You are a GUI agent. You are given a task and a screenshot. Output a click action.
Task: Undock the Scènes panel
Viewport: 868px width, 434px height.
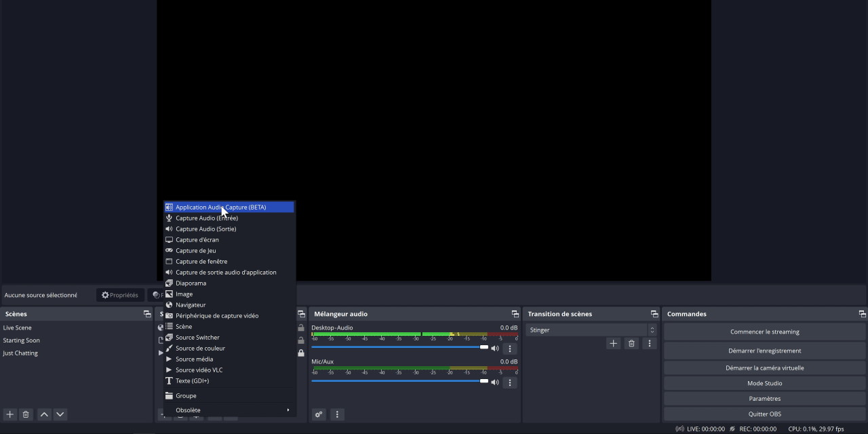click(x=147, y=314)
